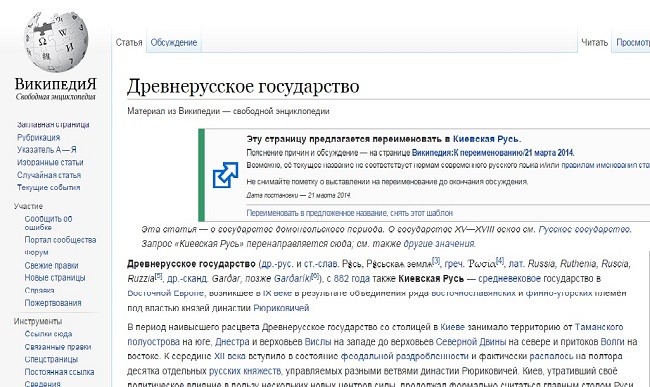Open Википедия:К переименованию/21 марта 2014 link
Screen dimensions: 650x387
pos(493,152)
